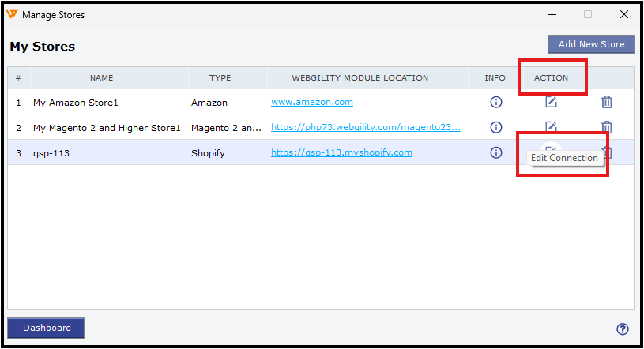Open the www.amazon.com link
Image resolution: width=644 pixels, height=349 pixels.
[x=312, y=102]
